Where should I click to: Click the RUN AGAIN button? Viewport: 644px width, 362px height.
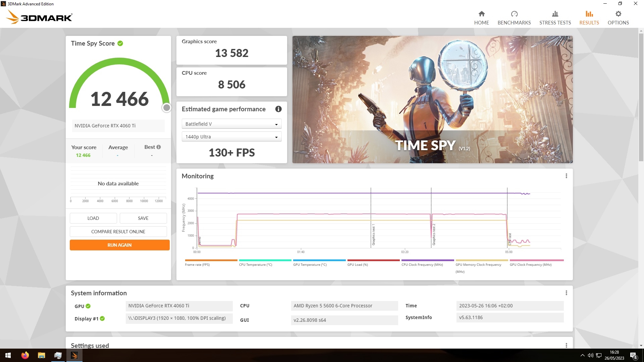[x=119, y=245]
